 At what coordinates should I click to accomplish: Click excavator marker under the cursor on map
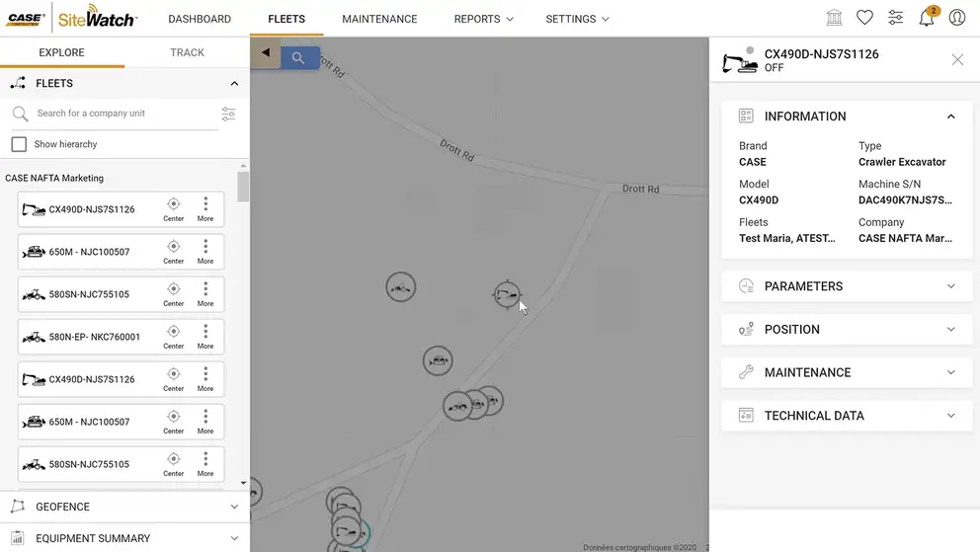(x=507, y=294)
